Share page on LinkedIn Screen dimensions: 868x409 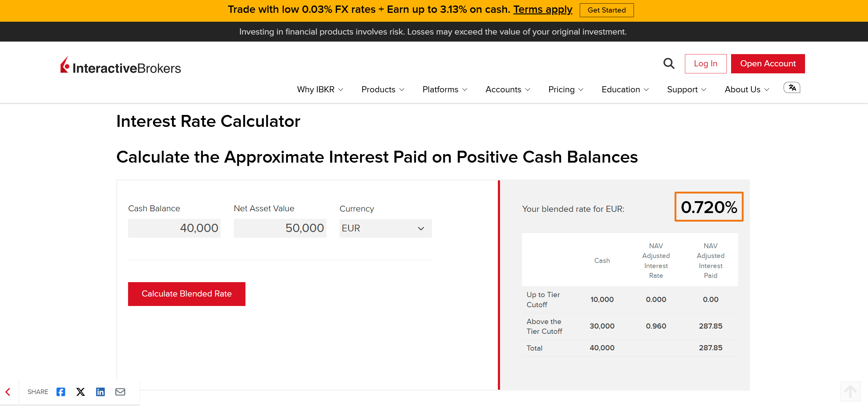(x=101, y=392)
